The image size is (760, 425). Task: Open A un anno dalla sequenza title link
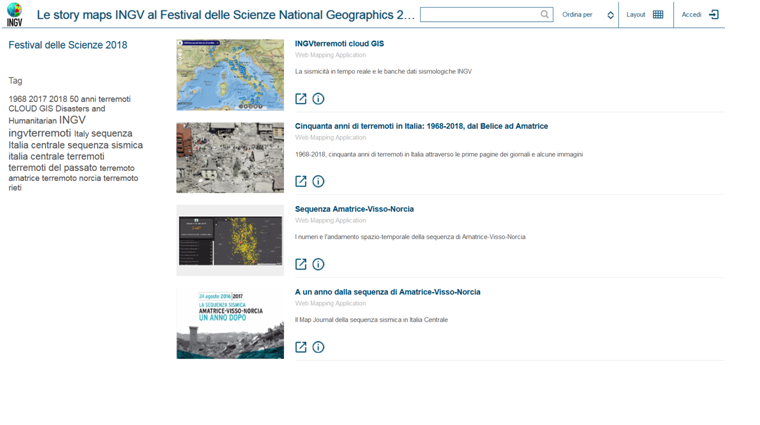pos(387,292)
